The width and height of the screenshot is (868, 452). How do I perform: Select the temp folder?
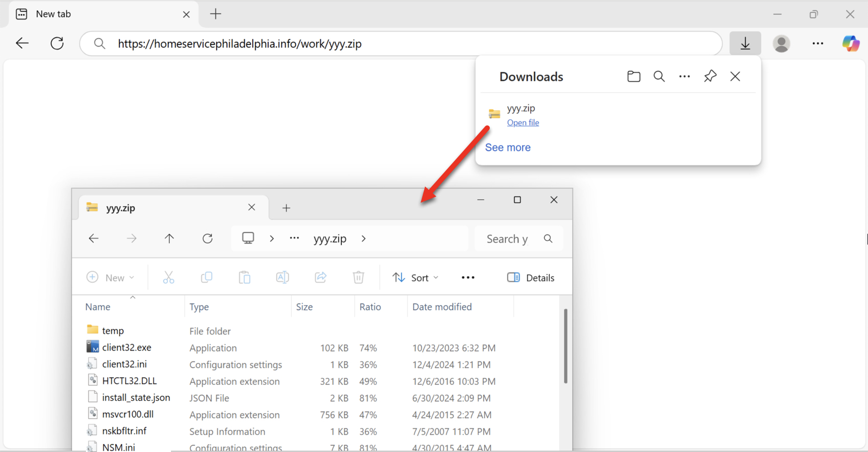click(x=113, y=331)
